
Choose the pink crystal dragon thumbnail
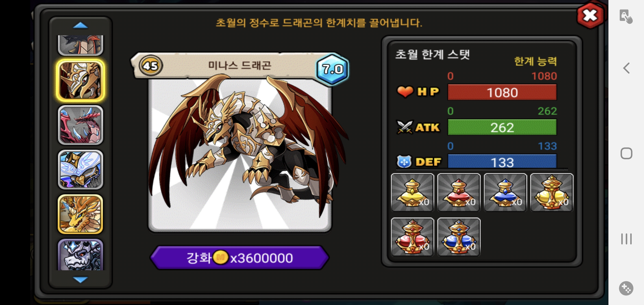80,125
